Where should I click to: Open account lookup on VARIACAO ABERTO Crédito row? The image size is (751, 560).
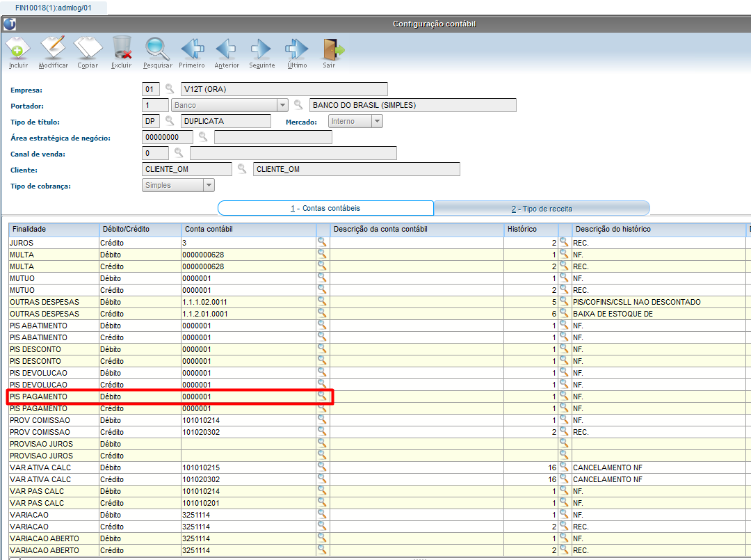pos(323,550)
